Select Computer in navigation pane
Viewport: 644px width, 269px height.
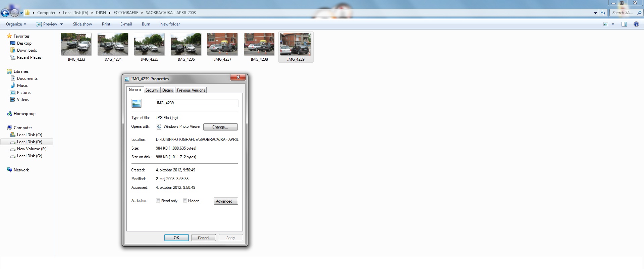tap(23, 128)
